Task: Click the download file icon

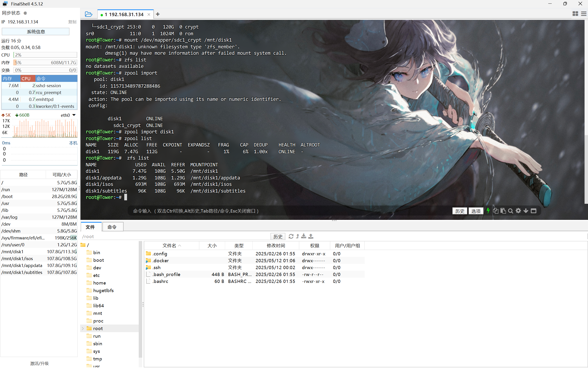Action: coord(304,236)
